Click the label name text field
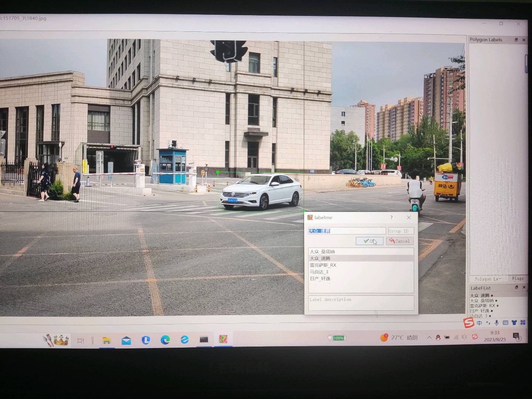This screenshot has height=399, width=532. pos(347,231)
